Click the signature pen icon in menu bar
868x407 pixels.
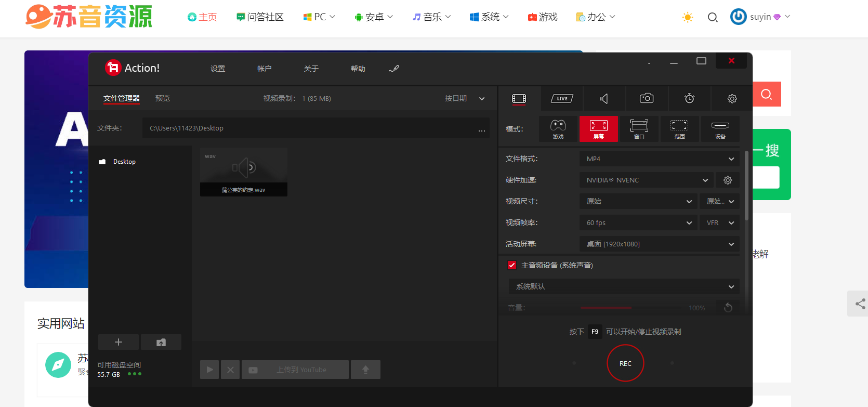394,69
